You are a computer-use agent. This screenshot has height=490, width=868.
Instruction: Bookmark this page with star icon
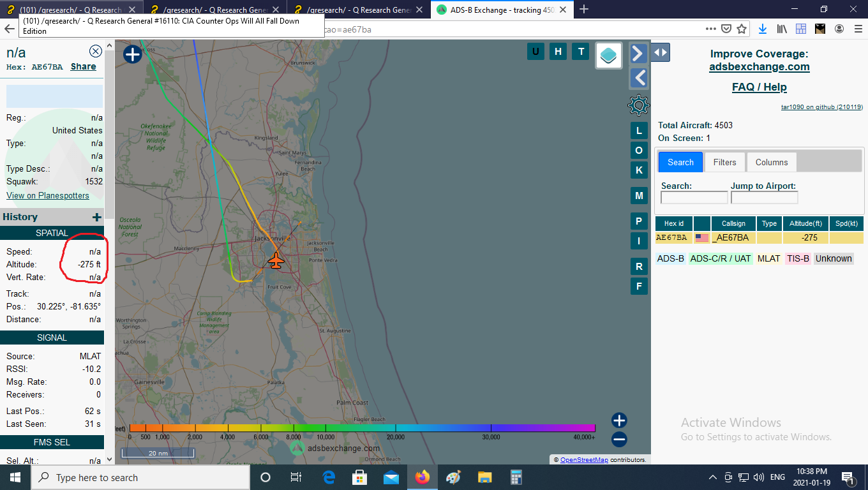coord(742,29)
